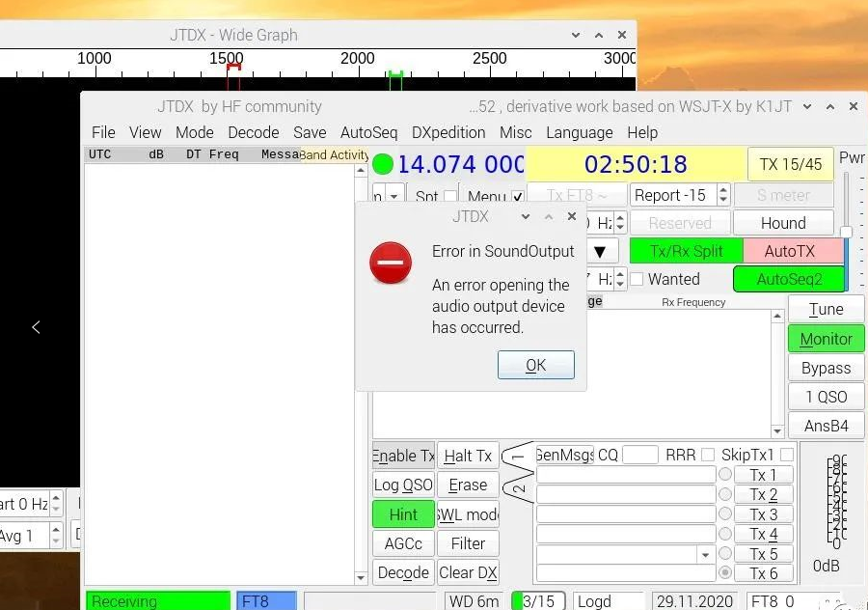Close the JTDX error dialog with X
Screen dimensions: 868x610
click(x=572, y=216)
